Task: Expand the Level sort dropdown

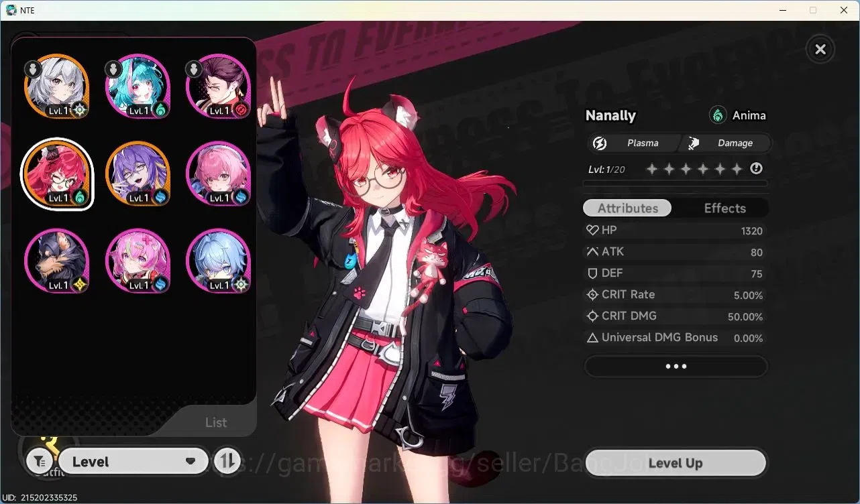Action: 133,461
